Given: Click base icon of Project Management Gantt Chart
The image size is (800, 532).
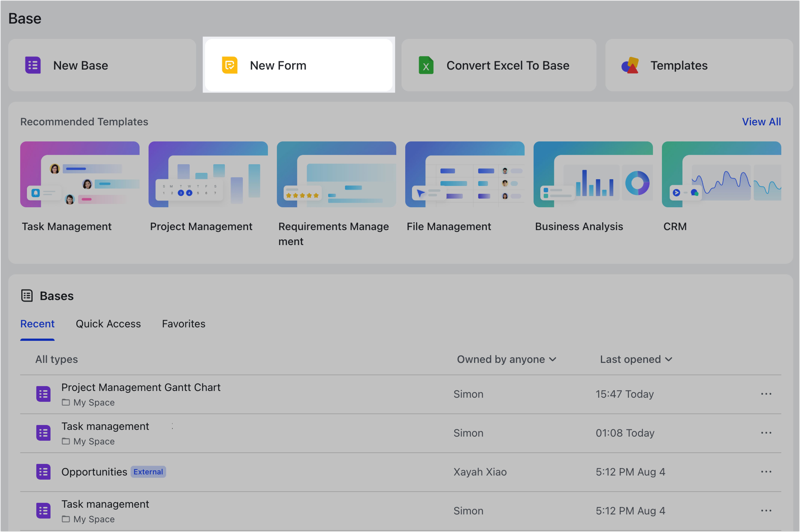Looking at the screenshot, I should point(43,394).
